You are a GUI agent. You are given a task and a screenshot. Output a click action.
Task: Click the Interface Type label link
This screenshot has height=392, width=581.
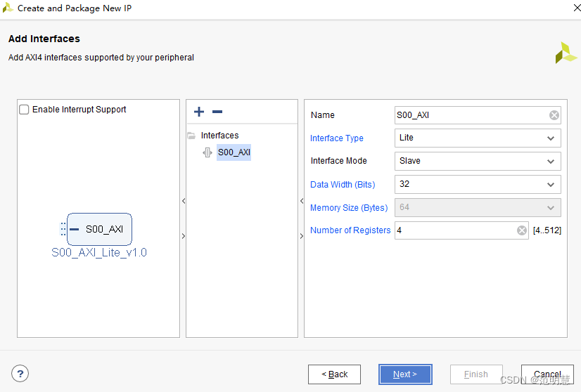[x=336, y=138]
